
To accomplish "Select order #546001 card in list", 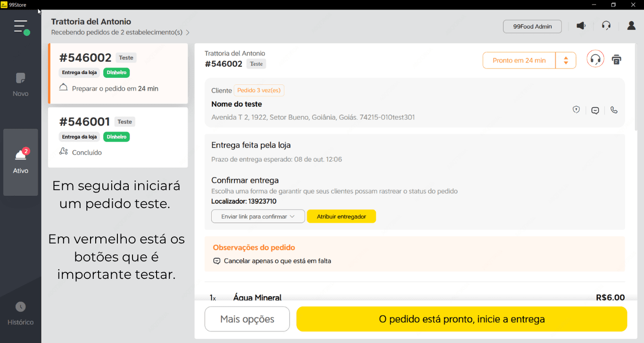I will (118, 137).
